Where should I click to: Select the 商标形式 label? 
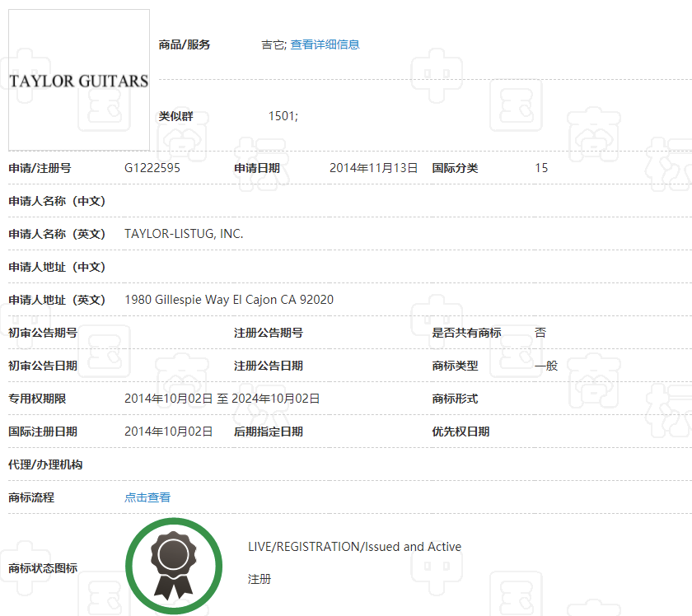[x=455, y=399]
